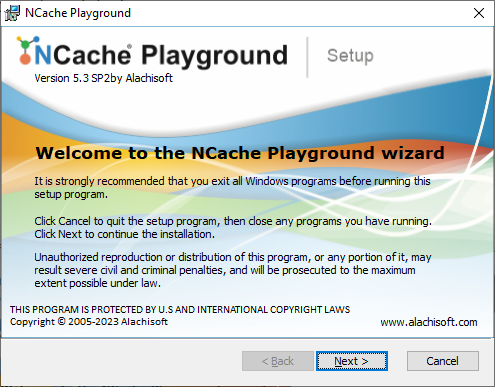Screen dimensions: 495x387
Task: Click 'THIS PROGRAM IS PROTECTED' copyright notice
Action: tap(180, 310)
